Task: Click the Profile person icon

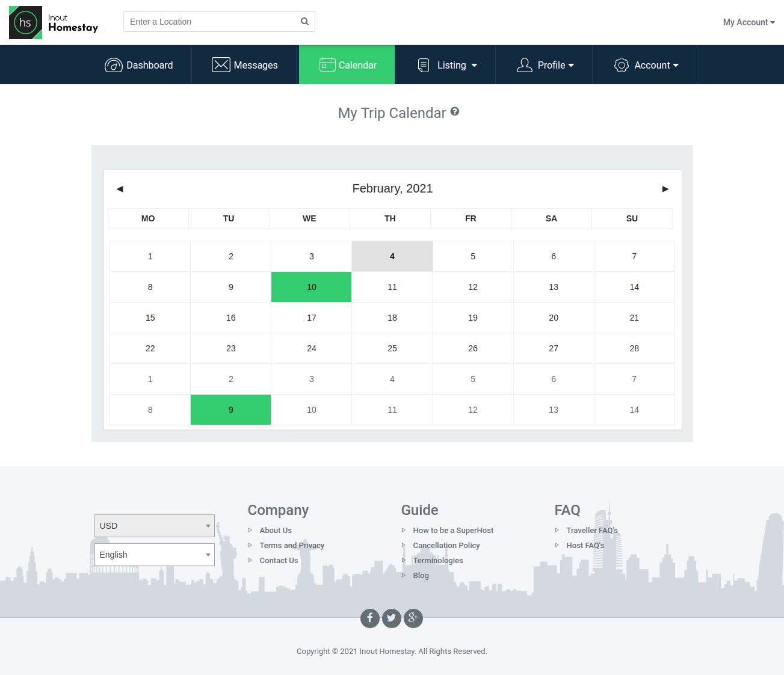Action: pos(524,64)
